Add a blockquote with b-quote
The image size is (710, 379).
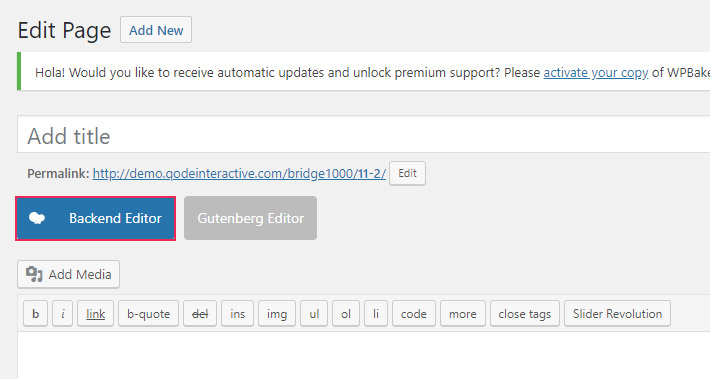coord(149,314)
